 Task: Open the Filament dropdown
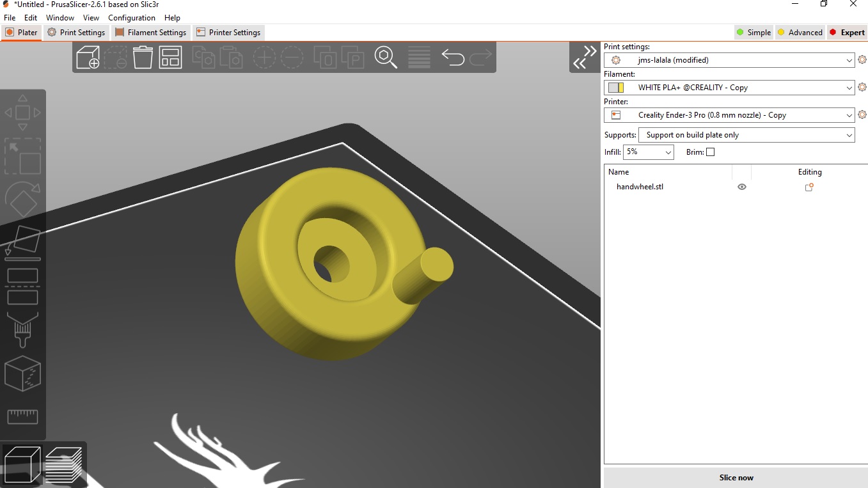click(x=849, y=87)
